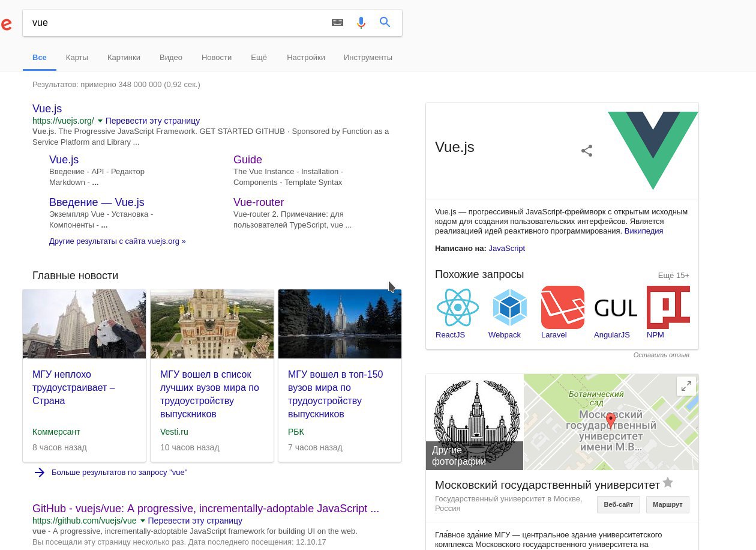Open the GitHub vuejs/vue result
The image size is (756, 550).
coord(206,509)
